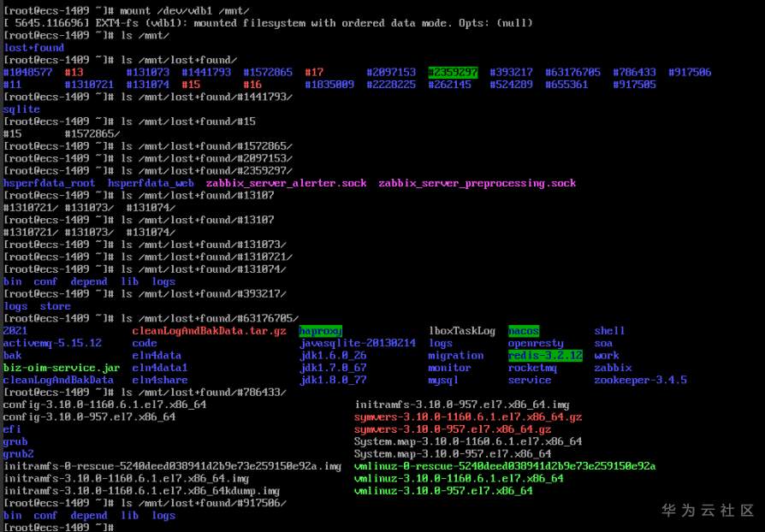Image resolution: width=765 pixels, height=532 pixels.
Task: Select the eln4data1 directory entry
Action: pos(159,368)
